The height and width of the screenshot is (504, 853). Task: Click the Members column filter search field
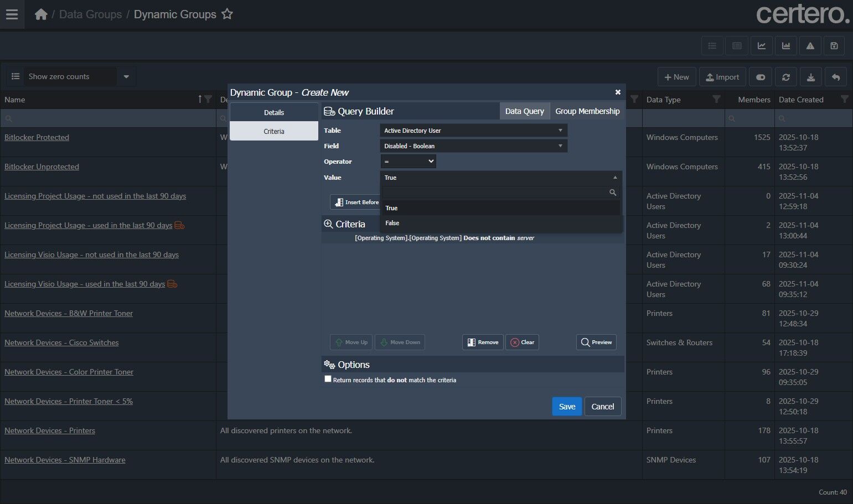point(749,118)
